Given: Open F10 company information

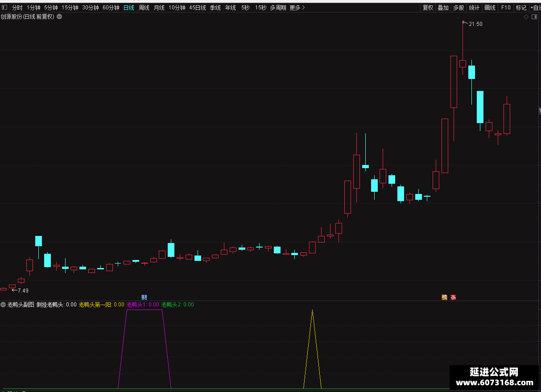Looking at the screenshot, I should click(505, 8).
